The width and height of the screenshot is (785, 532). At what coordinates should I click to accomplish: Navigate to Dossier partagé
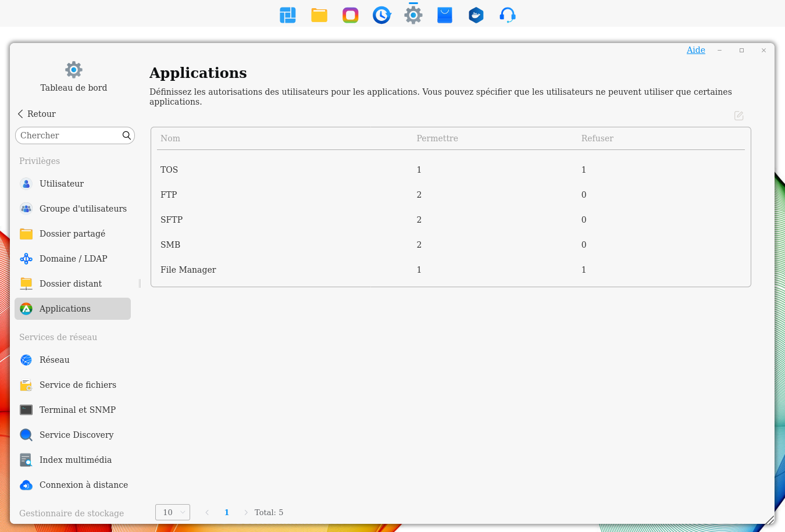point(72,234)
